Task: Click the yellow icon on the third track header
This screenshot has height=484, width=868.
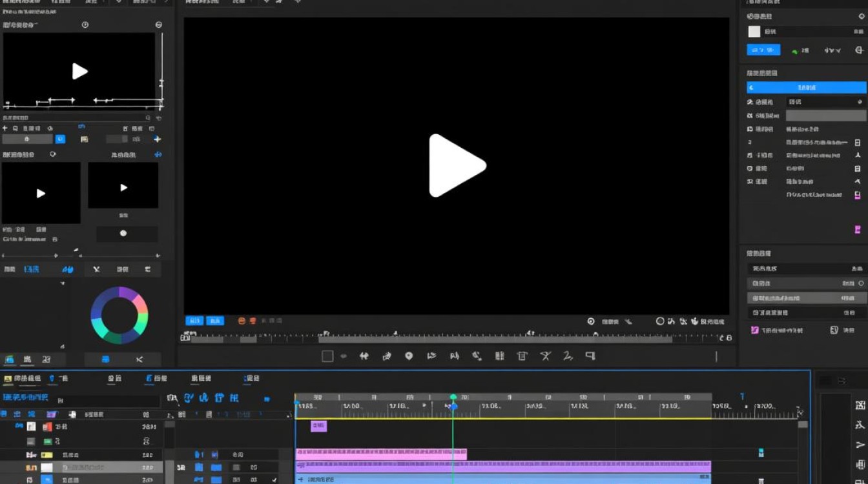Action: click(46, 455)
